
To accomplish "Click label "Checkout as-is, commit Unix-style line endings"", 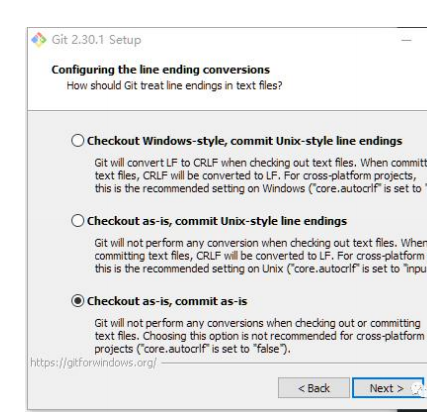I will click(217, 221).
